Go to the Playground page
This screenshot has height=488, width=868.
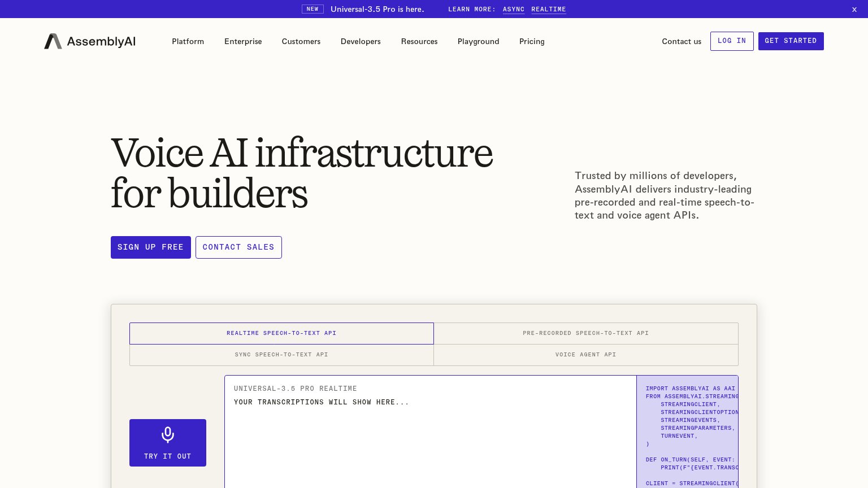[x=479, y=41]
